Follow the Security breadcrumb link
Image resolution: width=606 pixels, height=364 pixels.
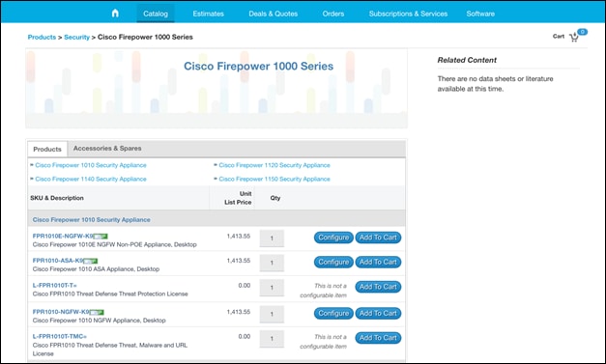[76, 37]
